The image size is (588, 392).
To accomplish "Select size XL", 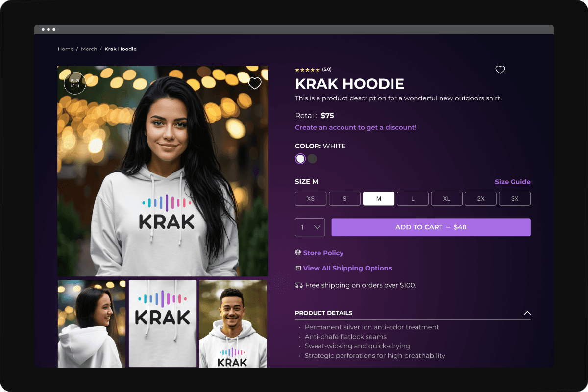I will pyautogui.click(x=447, y=198).
